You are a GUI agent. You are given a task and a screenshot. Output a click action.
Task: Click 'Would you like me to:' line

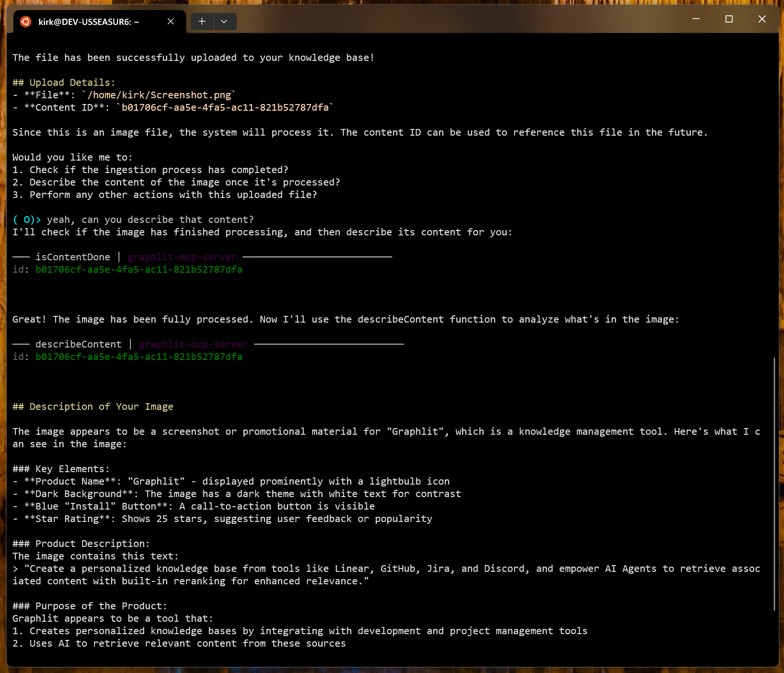(x=73, y=157)
